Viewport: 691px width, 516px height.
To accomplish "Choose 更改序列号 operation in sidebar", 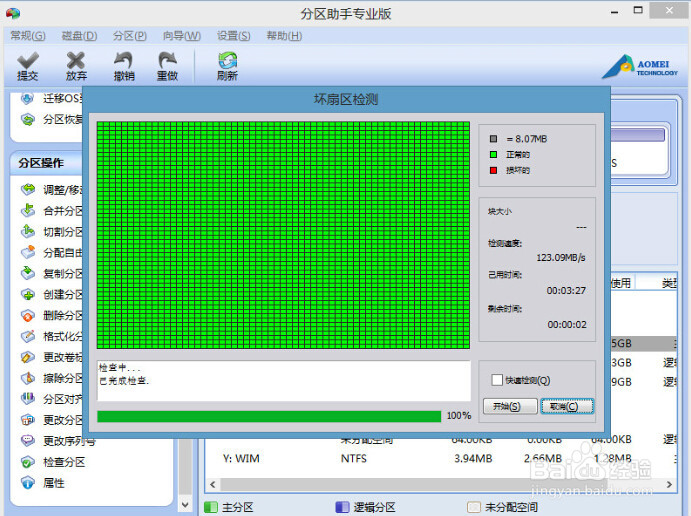I will click(58, 441).
